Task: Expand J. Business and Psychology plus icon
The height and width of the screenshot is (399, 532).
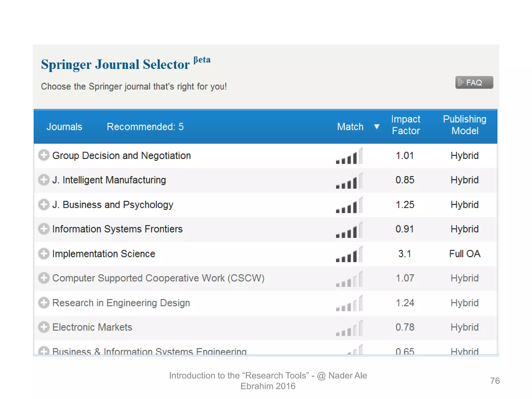Action: pyautogui.click(x=44, y=204)
